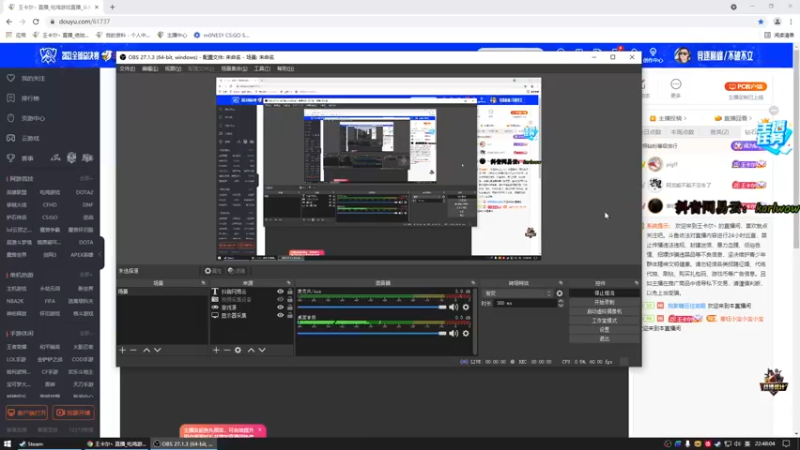This screenshot has width=800, height=450.
Task: Open rankings icon in Douyu sidebar
Action: click(x=11, y=98)
